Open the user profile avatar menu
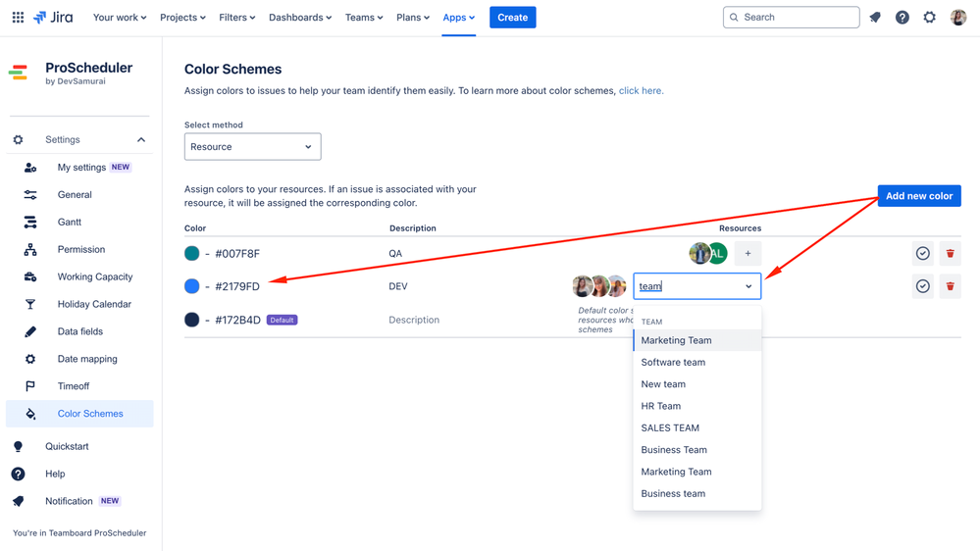 click(958, 18)
